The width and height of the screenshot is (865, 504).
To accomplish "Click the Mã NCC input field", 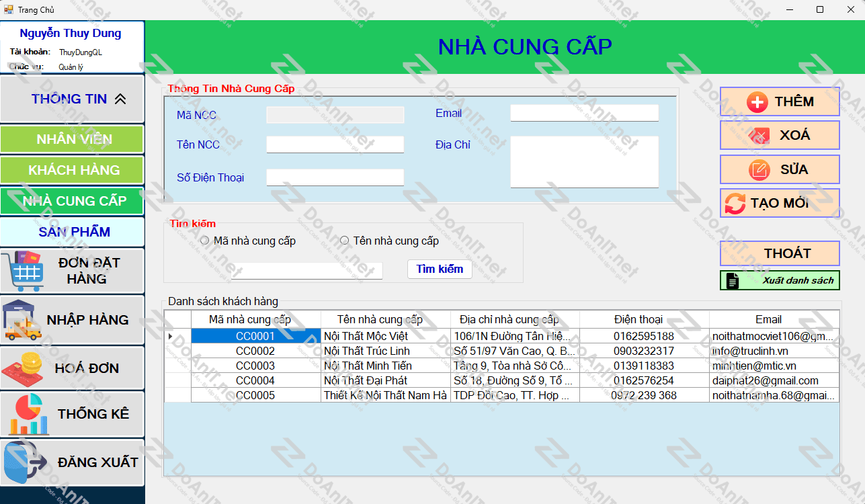I will [335, 115].
